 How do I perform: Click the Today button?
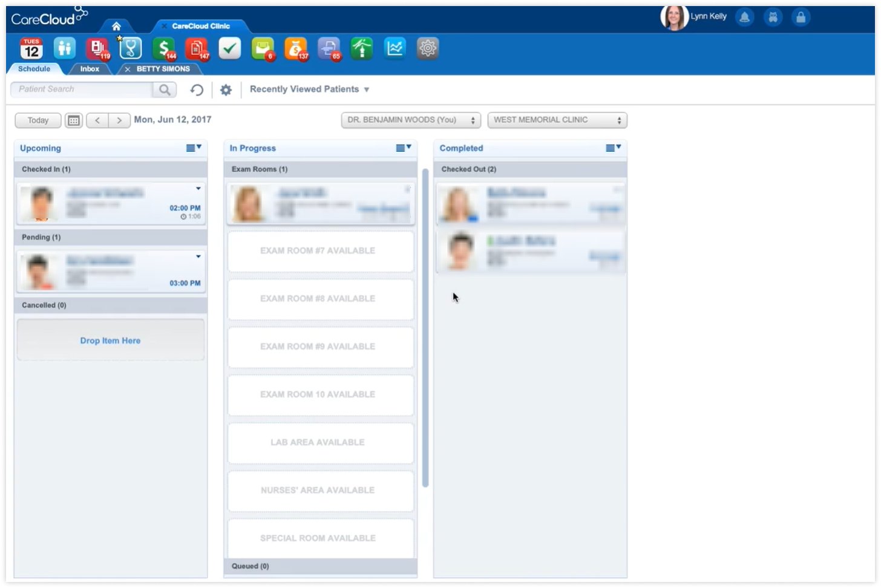pos(38,120)
